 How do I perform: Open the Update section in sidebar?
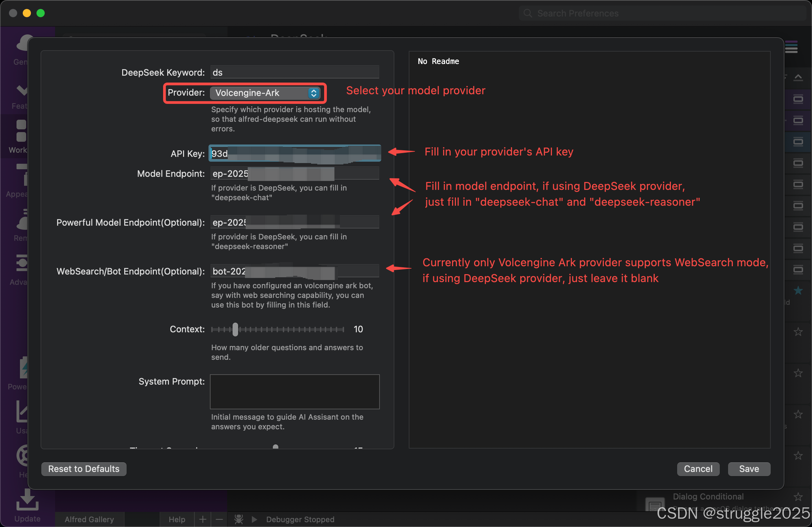(x=27, y=506)
